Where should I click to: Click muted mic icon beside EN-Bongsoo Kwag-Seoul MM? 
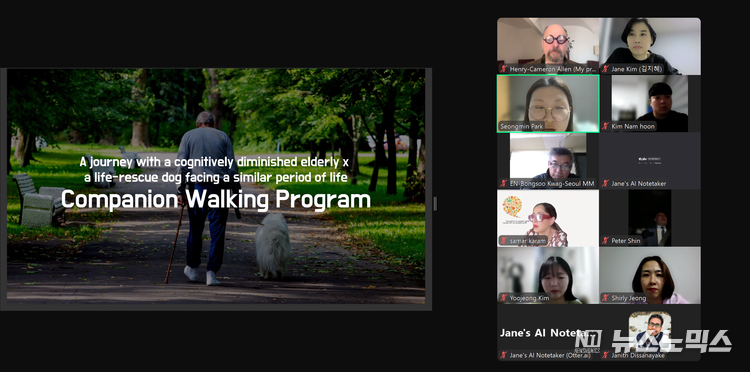pos(503,184)
